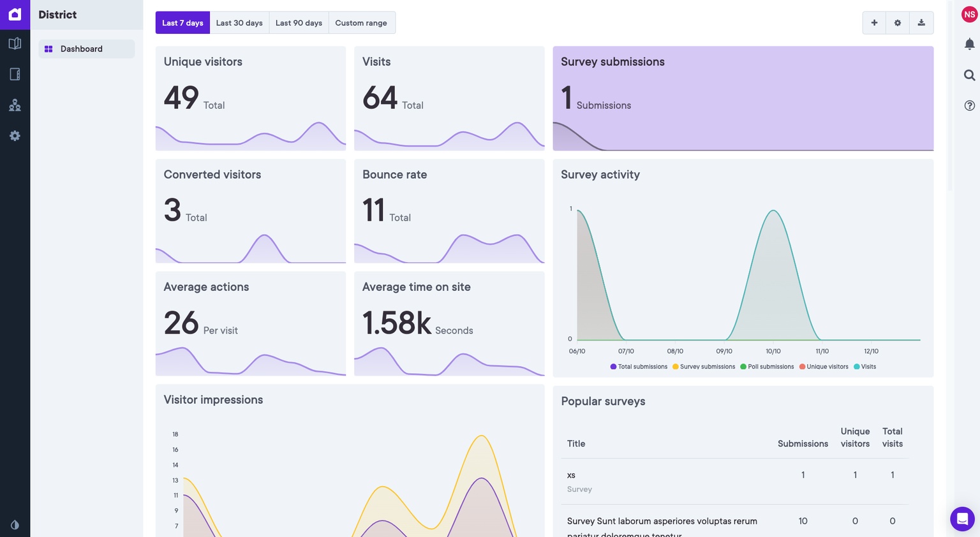This screenshot has height=537, width=980.
Task: Toggle contrast mode icon at sidebar bottom
Action: point(15,525)
